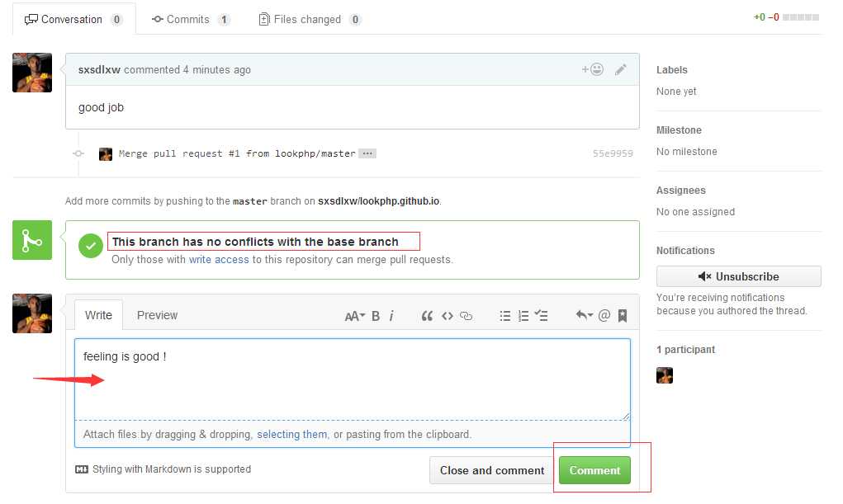
Task: Click the 'No one assigned' text
Action: (696, 212)
